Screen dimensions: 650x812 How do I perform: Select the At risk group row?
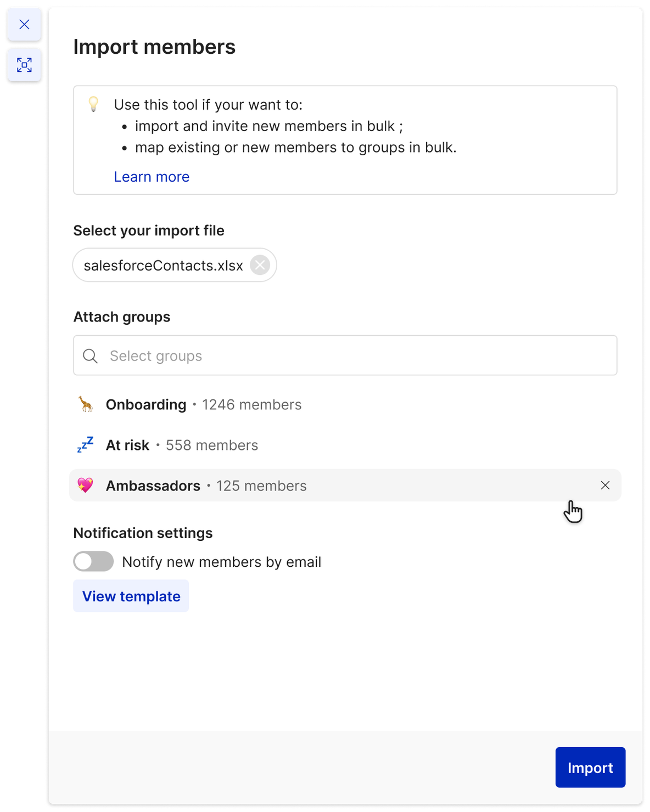click(x=345, y=445)
